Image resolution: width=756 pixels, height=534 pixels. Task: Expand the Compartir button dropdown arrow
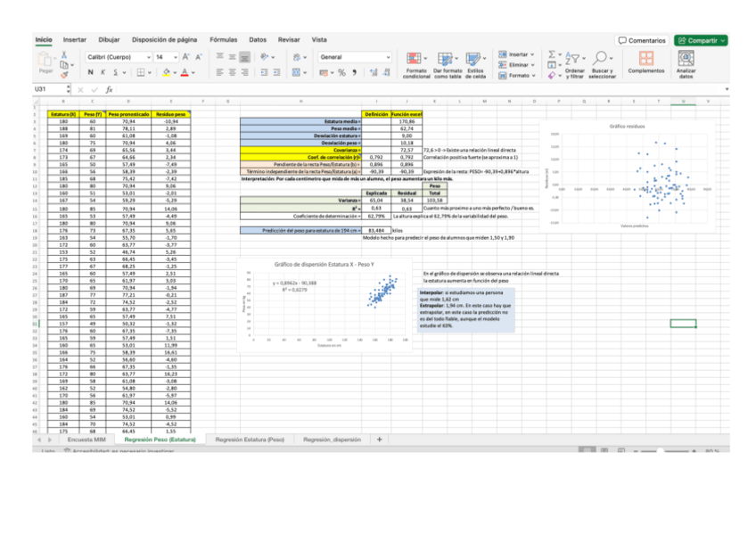[x=721, y=41]
